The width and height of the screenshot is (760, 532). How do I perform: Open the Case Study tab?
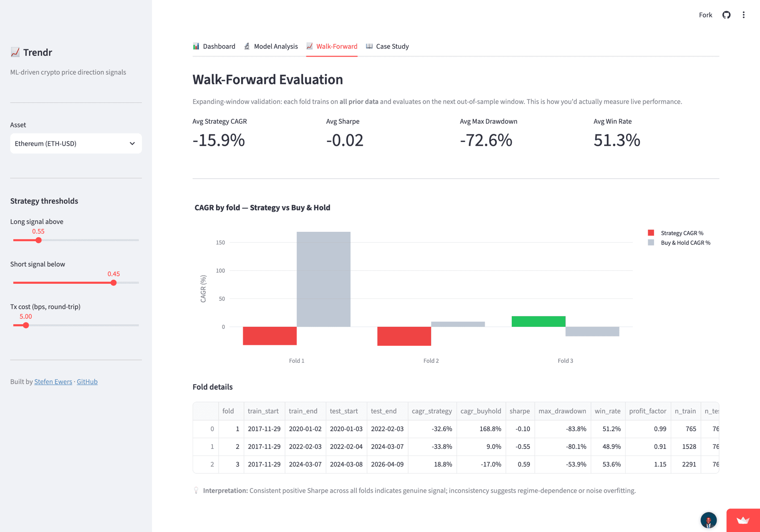pyautogui.click(x=388, y=46)
